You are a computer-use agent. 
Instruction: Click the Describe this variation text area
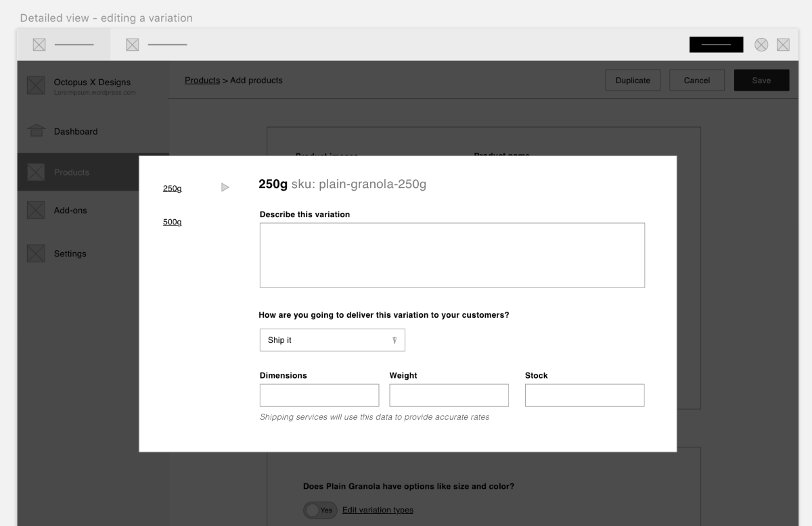point(452,256)
